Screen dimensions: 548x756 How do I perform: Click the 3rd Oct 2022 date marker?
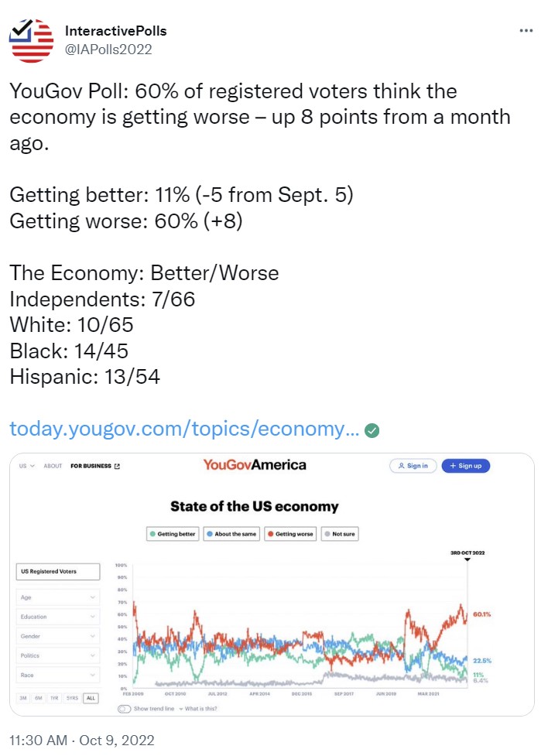(468, 555)
